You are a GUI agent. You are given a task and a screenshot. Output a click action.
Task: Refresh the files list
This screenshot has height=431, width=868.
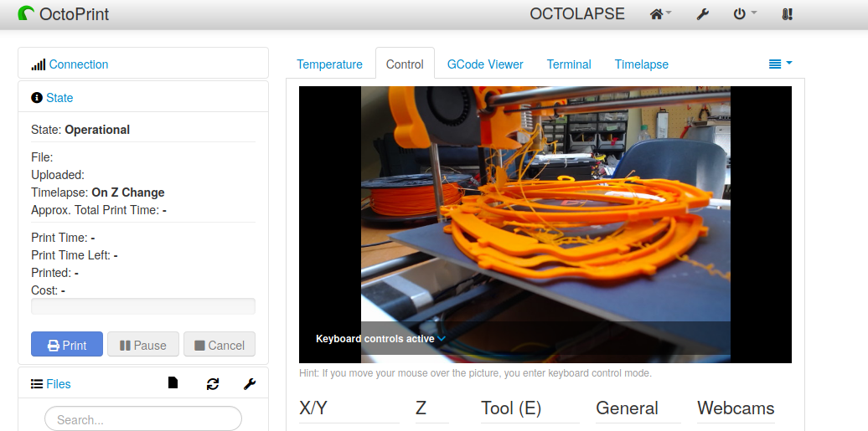click(x=213, y=384)
